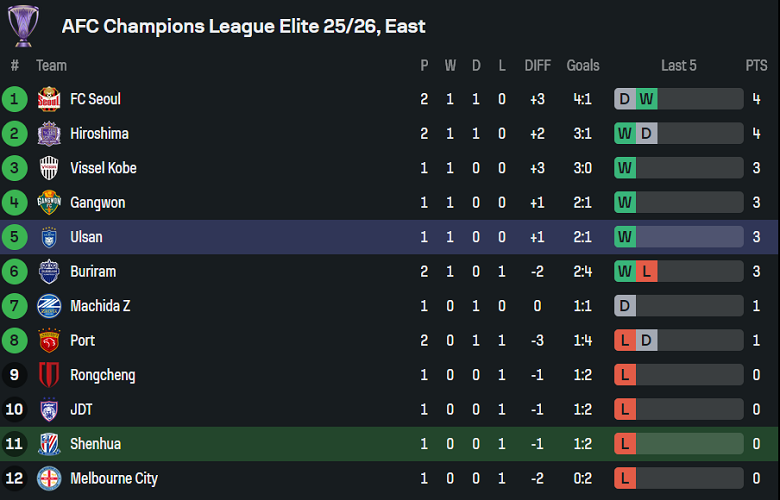Click the FC Seoul club crest
780x500 pixels.
(x=49, y=99)
